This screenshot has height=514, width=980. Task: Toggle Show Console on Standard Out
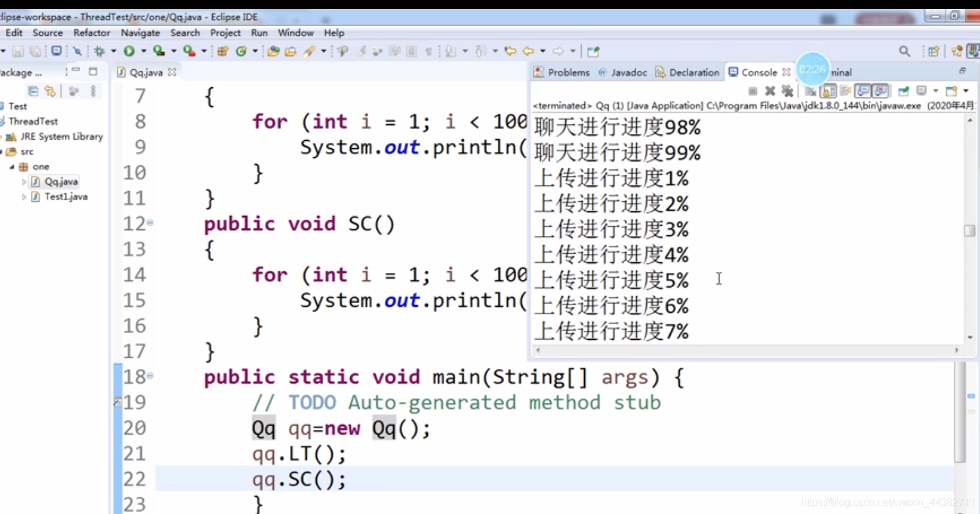point(863,91)
